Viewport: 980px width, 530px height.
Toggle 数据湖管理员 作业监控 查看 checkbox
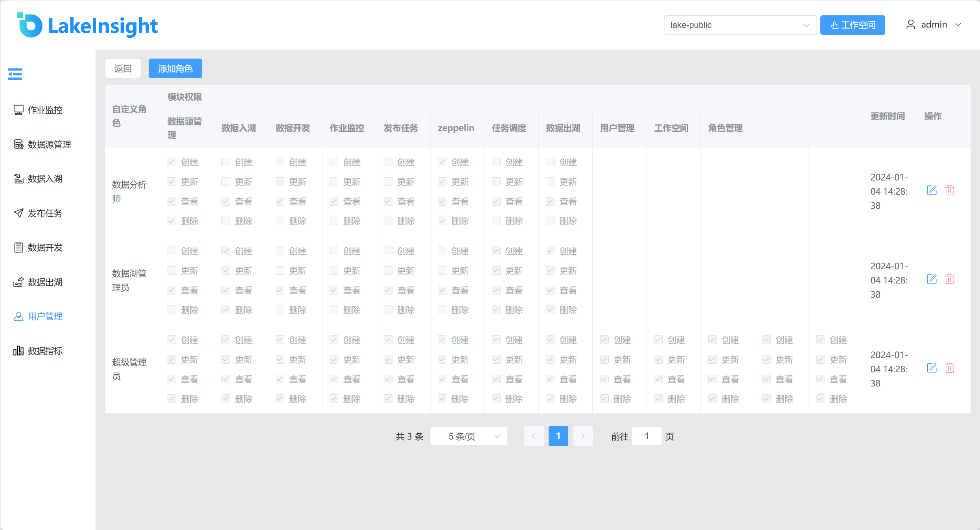334,290
